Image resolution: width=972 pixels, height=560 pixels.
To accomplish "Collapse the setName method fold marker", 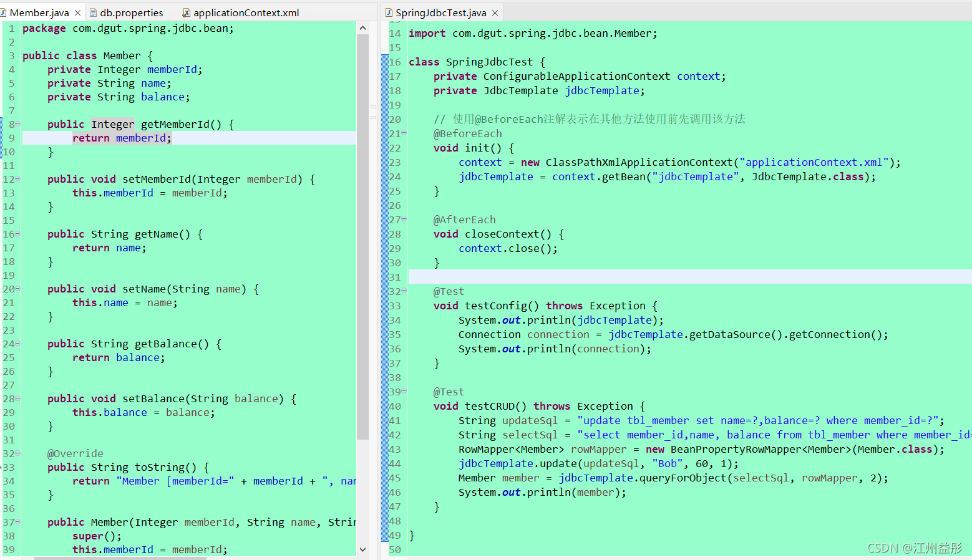I will 18,289.
